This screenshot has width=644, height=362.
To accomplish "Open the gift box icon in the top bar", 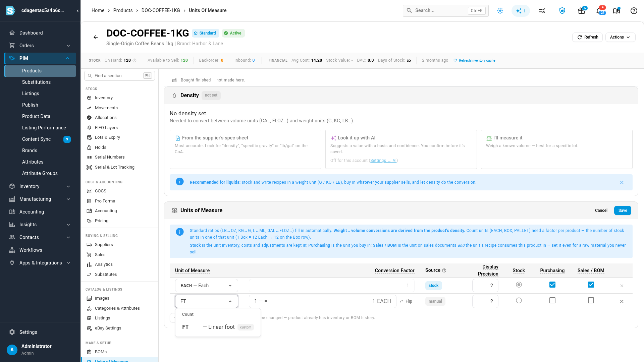I will point(582,10).
